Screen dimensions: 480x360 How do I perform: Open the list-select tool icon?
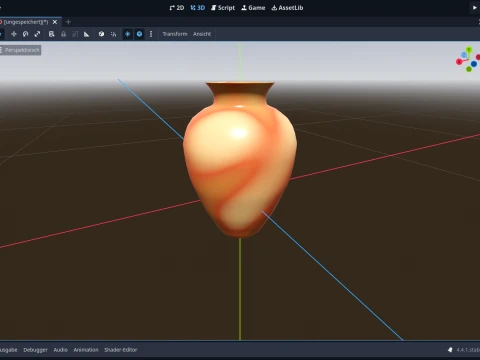coord(51,34)
